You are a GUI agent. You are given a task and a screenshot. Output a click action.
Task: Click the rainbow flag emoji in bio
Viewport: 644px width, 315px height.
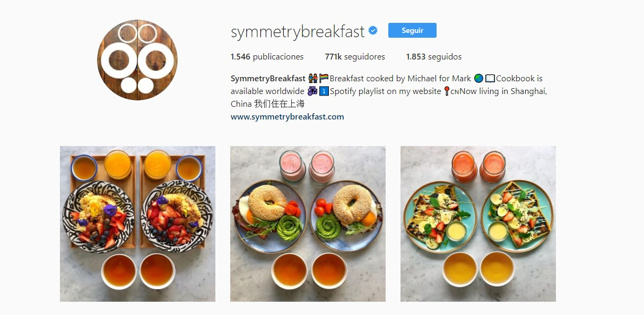click(324, 79)
